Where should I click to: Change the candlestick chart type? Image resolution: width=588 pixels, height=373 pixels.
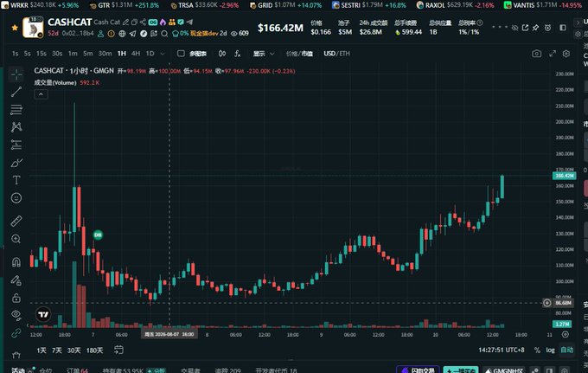[222, 54]
